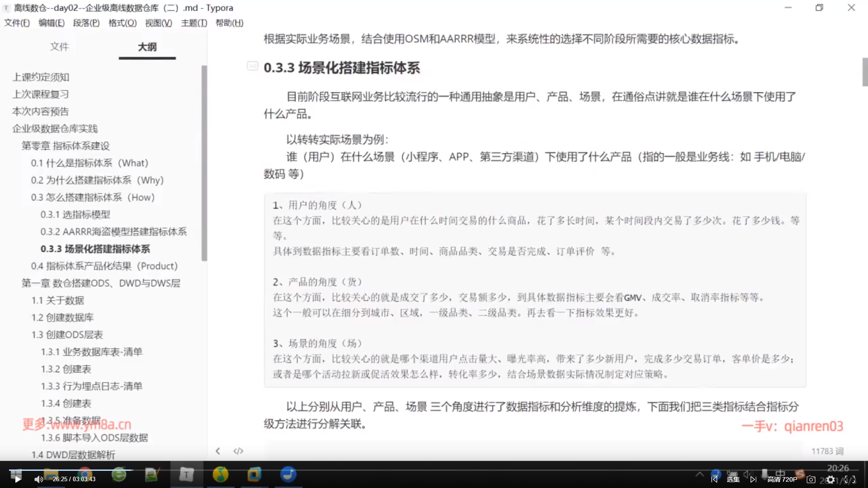Mute the video volume speaker icon
The image size is (868, 488).
pyautogui.click(x=39, y=479)
